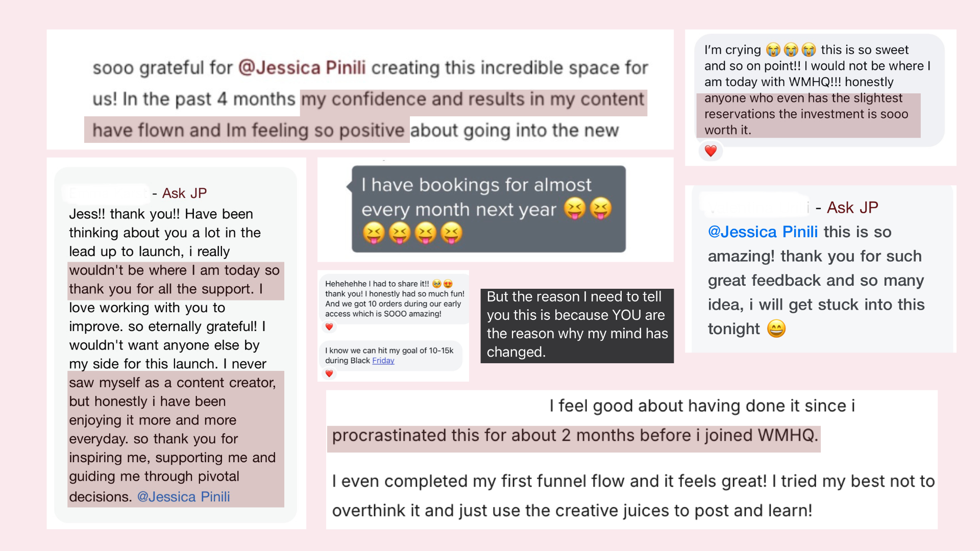The width and height of the screenshot is (980, 551).
Task: Click the heart-eyes emoji after 'share it!!'
Action: tap(448, 284)
